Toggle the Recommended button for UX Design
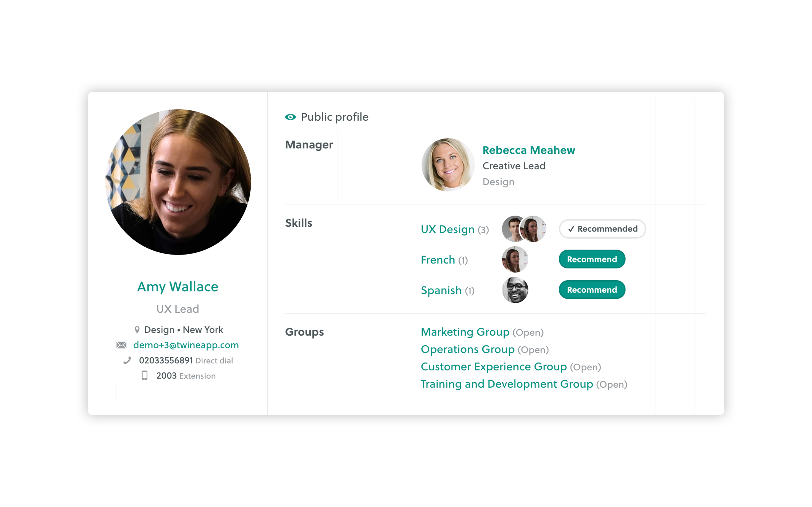The height and width of the screenshot is (507, 812). (602, 229)
